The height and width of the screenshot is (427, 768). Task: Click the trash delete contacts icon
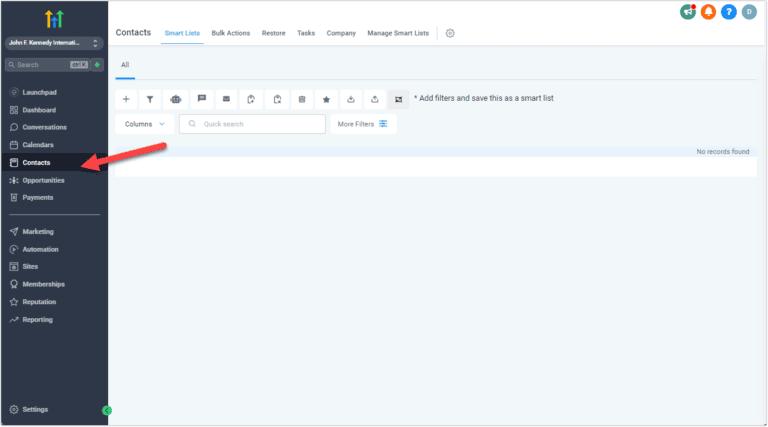(x=302, y=99)
